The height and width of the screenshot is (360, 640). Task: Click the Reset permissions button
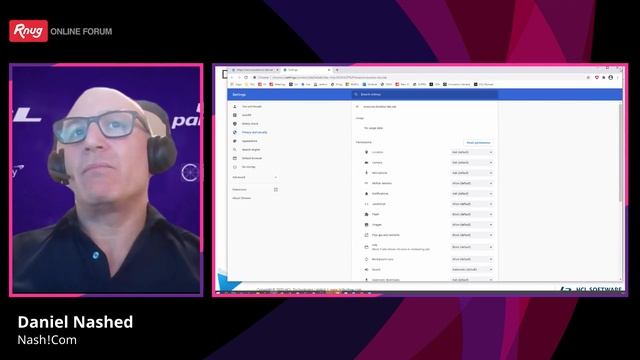coord(478,143)
